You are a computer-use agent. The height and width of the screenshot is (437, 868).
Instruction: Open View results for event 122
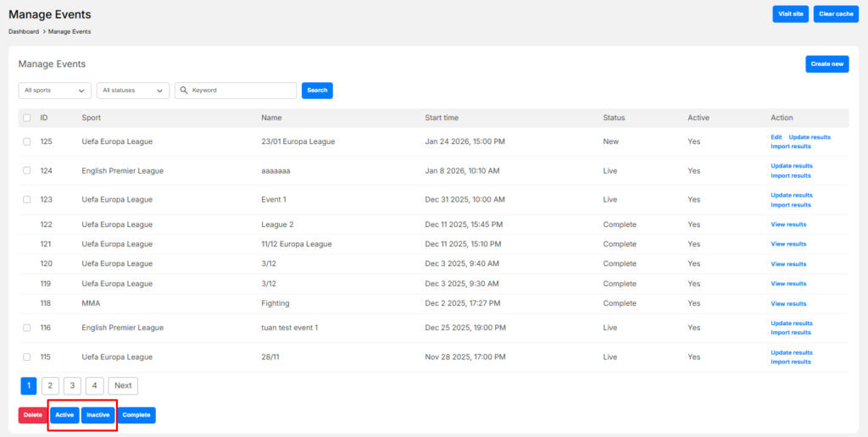point(788,224)
